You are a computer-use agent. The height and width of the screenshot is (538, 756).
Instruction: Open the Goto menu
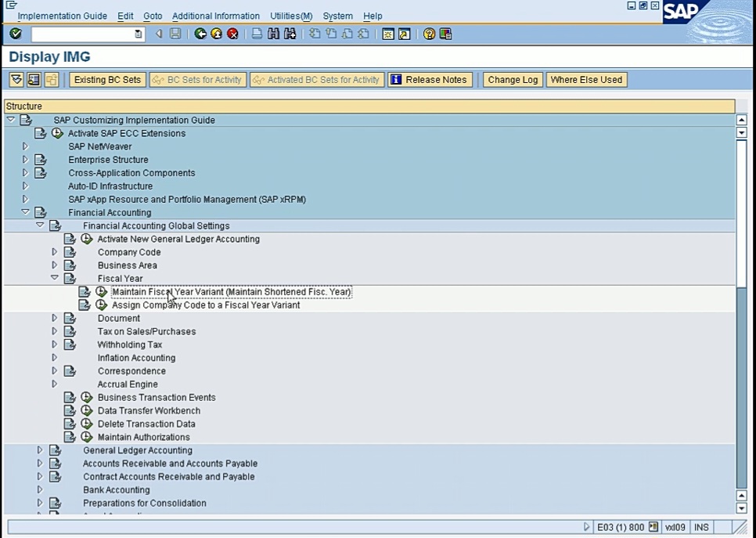tap(153, 16)
